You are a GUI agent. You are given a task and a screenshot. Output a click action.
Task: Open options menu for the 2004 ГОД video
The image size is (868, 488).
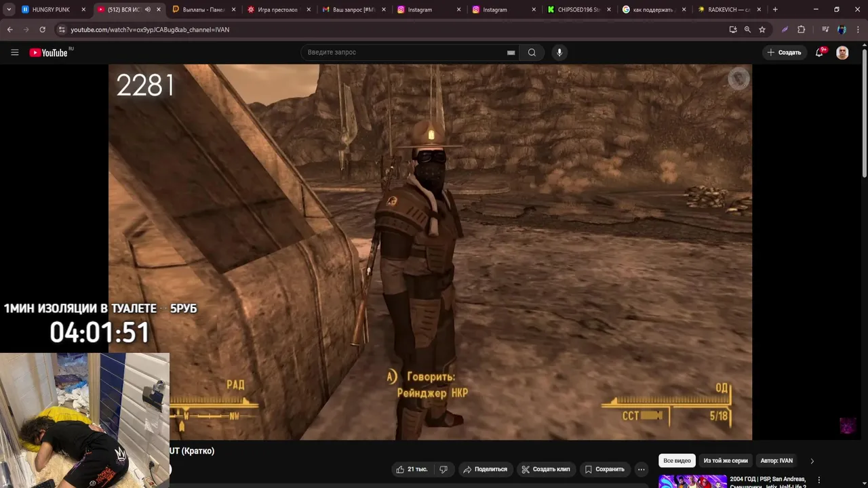click(x=819, y=480)
